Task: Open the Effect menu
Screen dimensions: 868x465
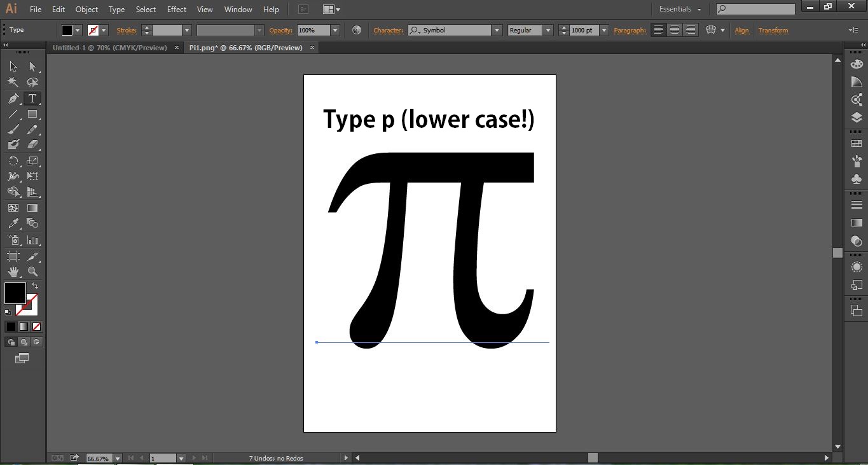Action: [x=177, y=10]
